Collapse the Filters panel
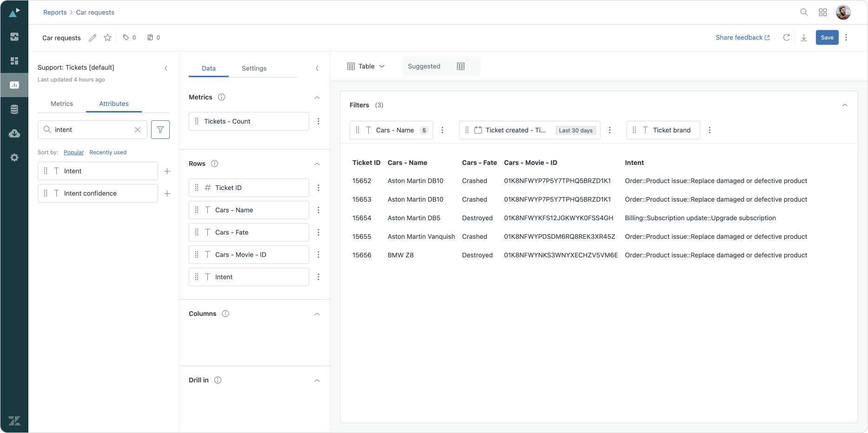 coord(845,105)
